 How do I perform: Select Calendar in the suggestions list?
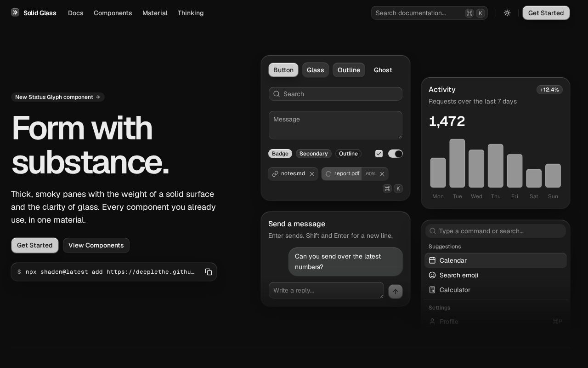coord(496,260)
